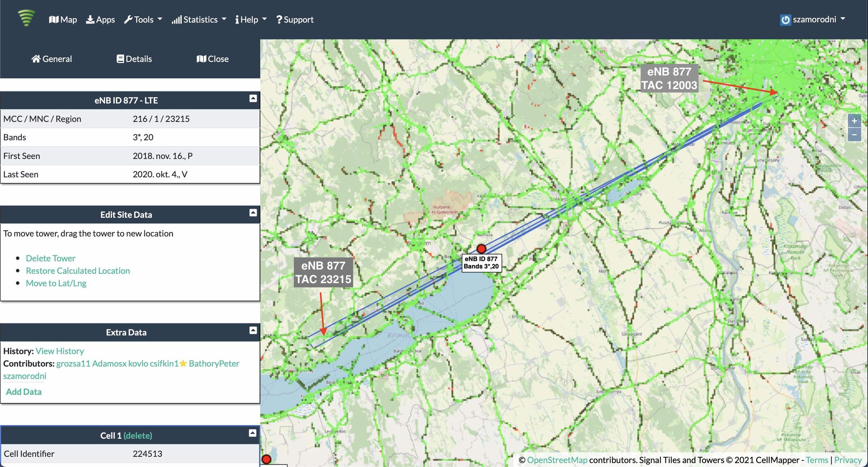Click the Cell 1 delete link
The width and height of the screenshot is (868, 467).
tap(138, 435)
